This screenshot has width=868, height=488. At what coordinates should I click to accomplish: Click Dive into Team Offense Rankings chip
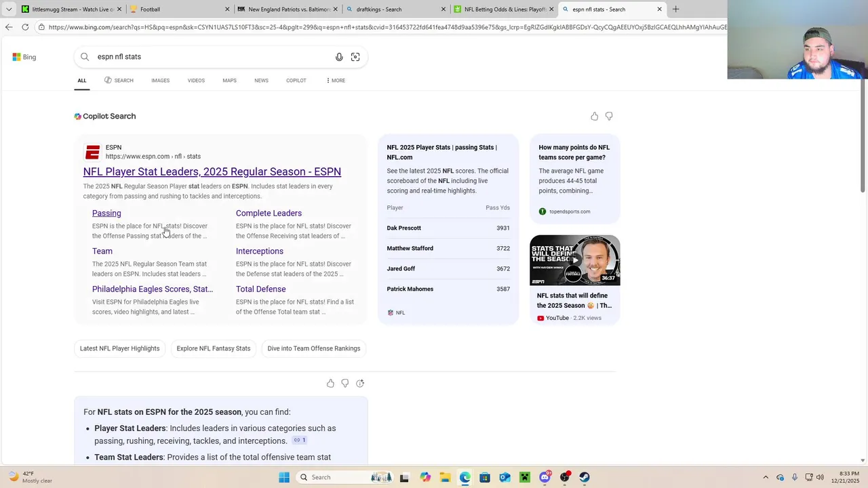click(x=314, y=348)
